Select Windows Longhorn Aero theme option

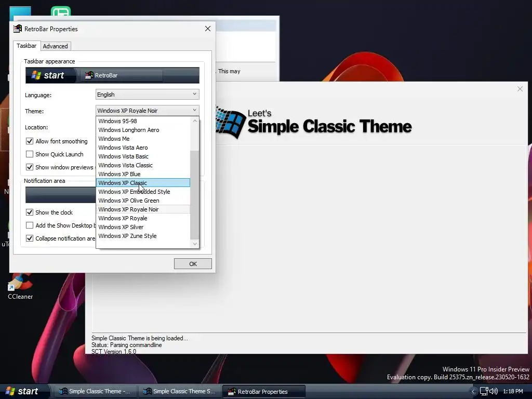coord(143,130)
